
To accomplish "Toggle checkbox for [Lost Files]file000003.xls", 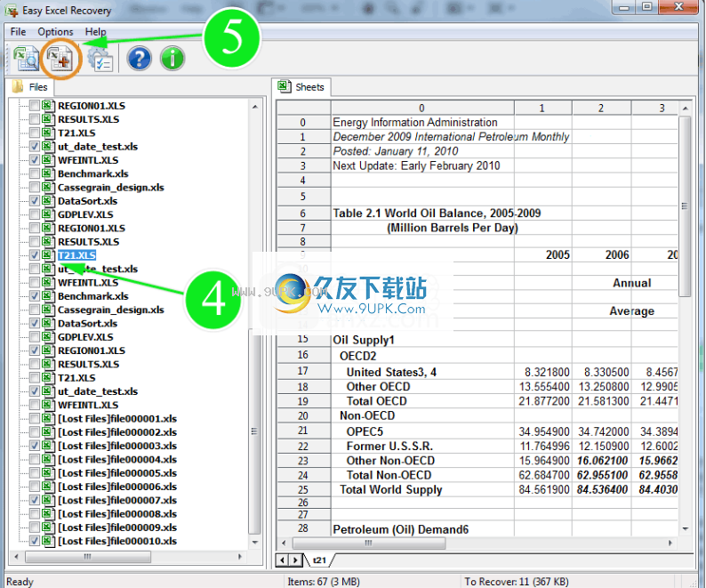I will point(35,446).
